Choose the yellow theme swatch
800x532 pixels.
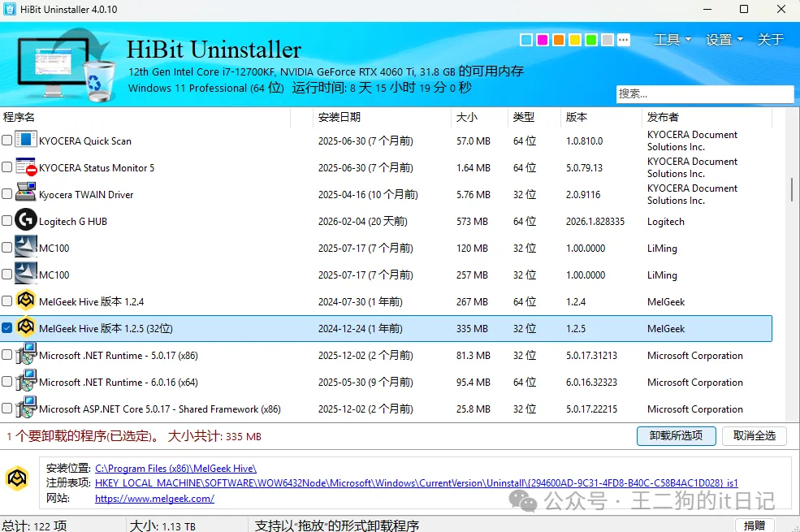575,39
